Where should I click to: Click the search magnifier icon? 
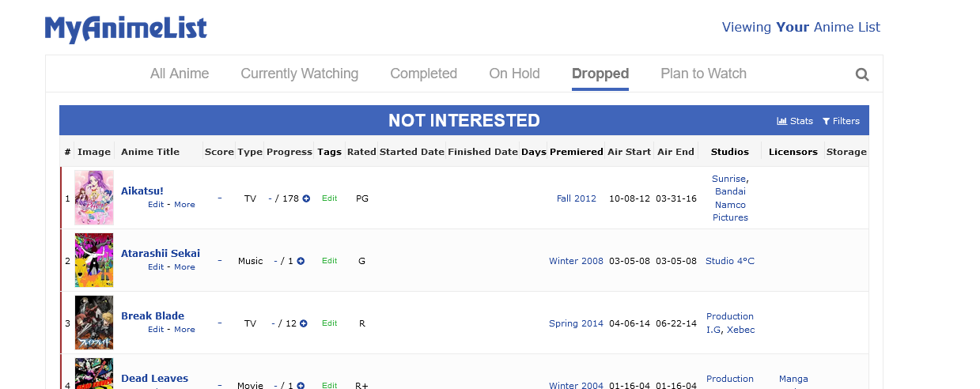tap(862, 75)
